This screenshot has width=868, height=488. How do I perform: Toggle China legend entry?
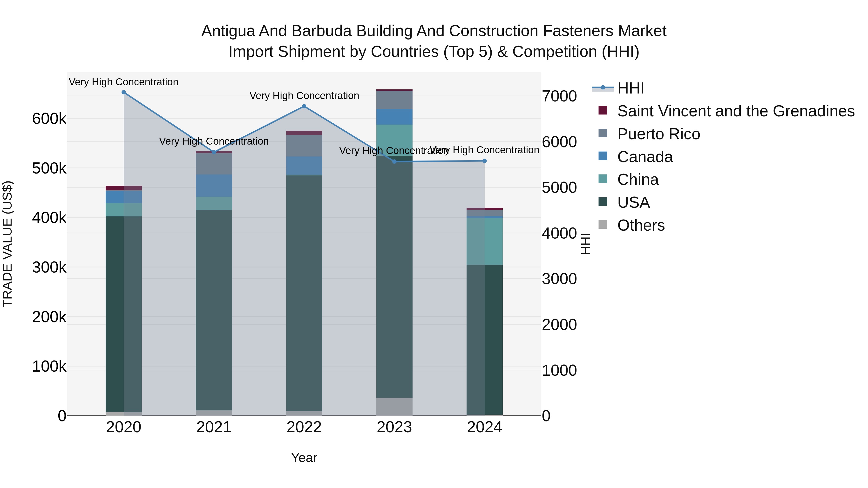click(x=628, y=180)
